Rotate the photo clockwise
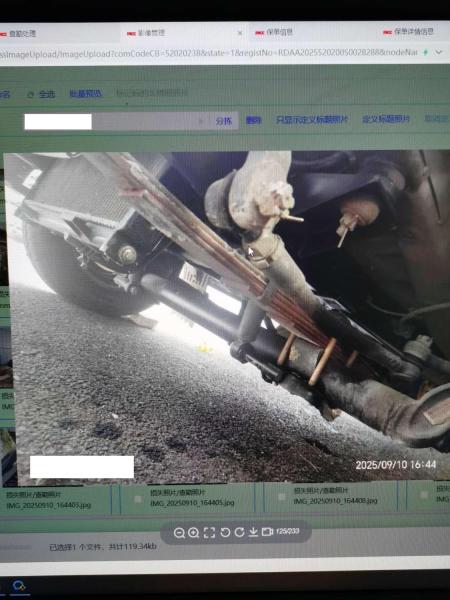The image size is (450, 600). 240,532
